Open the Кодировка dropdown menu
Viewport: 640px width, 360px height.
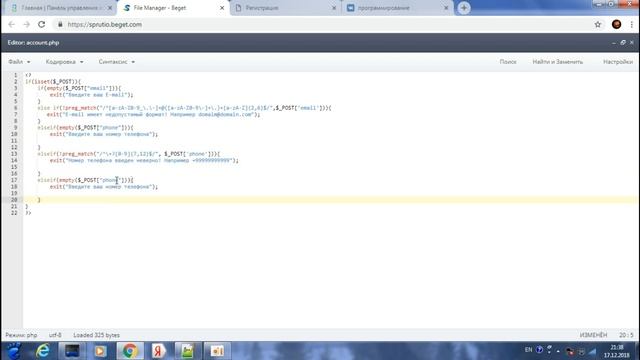click(x=64, y=62)
